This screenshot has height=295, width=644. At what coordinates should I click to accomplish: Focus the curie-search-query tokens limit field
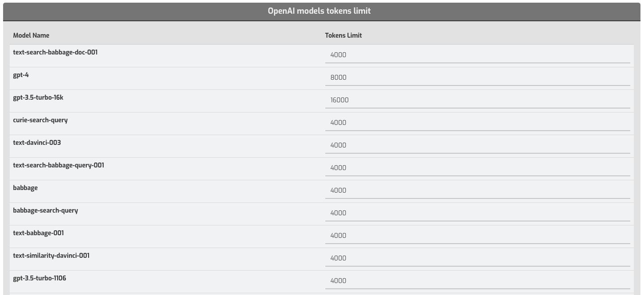point(477,123)
